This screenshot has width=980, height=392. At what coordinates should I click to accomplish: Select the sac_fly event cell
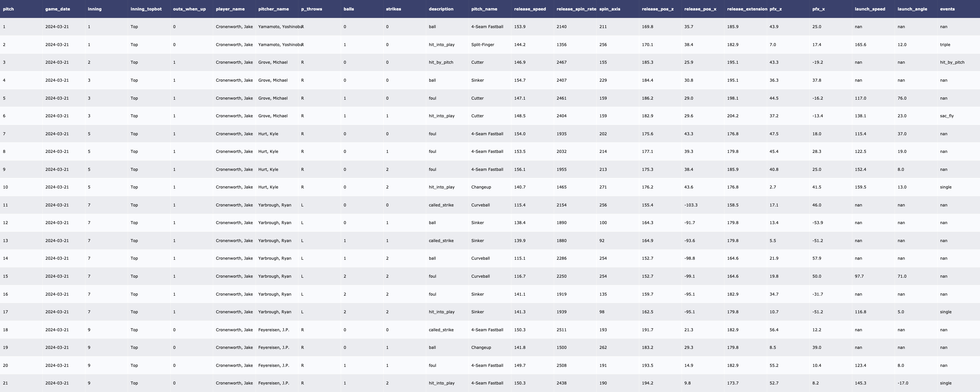click(x=947, y=116)
